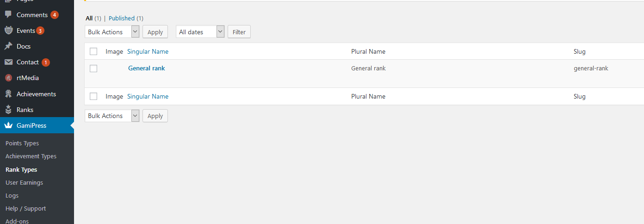Screen dimensions: 644x224
Task: Click the rtMedia logo icon
Action: pos(8,78)
